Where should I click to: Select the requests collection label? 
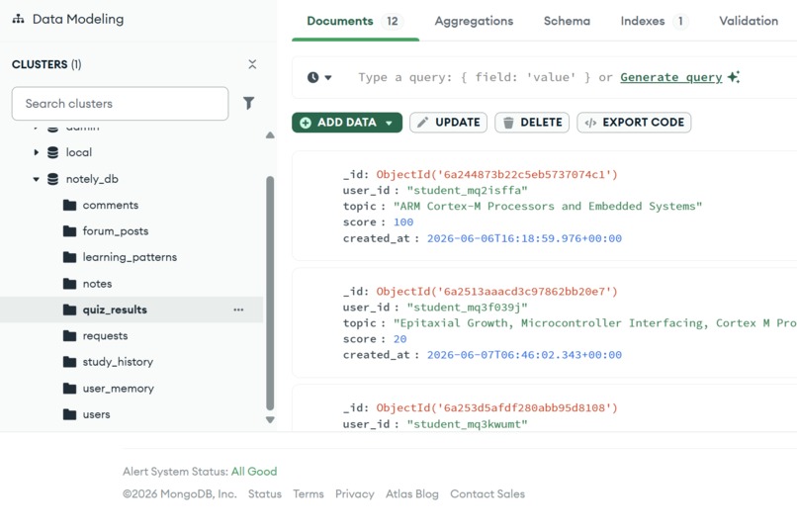(x=105, y=336)
